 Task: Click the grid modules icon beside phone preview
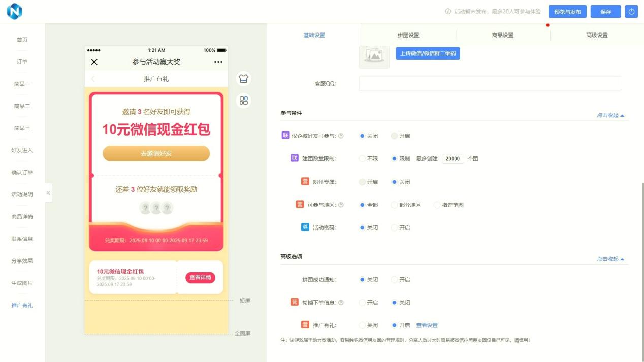click(x=244, y=101)
